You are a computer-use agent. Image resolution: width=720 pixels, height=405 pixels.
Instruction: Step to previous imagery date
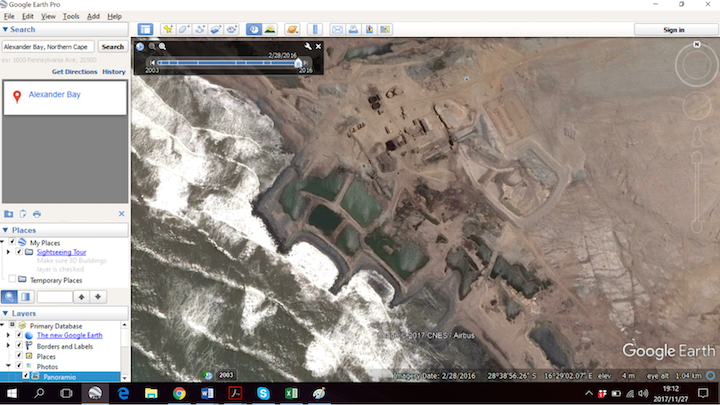(152, 63)
